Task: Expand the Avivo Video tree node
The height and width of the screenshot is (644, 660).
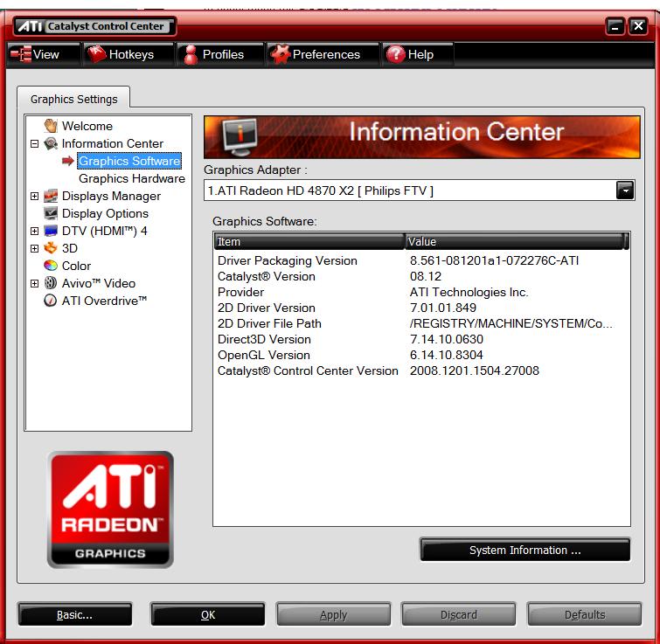Action: pyautogui.click(x=34, y=283)
